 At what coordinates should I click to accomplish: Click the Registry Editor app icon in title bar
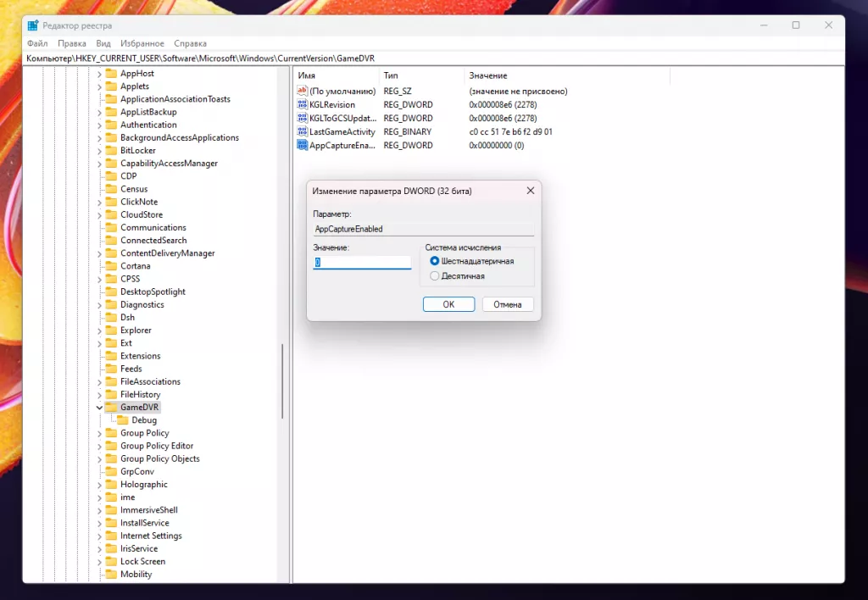pyautogui.click(x=33, y=25)
